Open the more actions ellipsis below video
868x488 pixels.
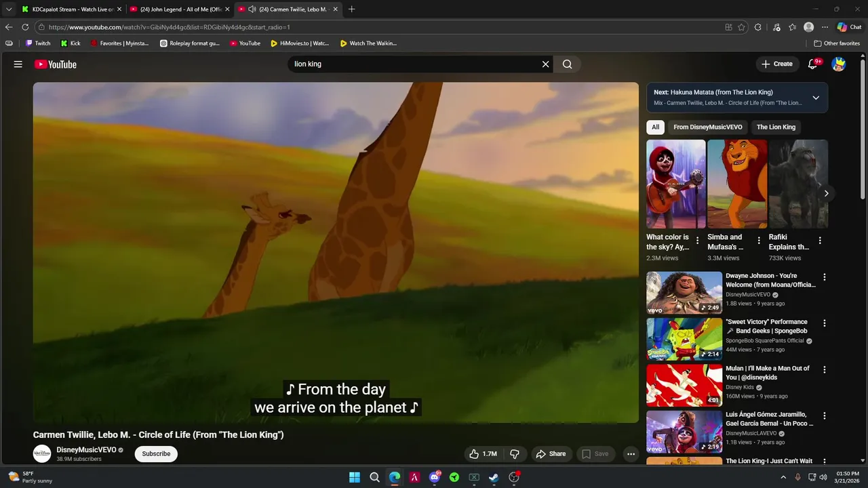coord(631,454)
